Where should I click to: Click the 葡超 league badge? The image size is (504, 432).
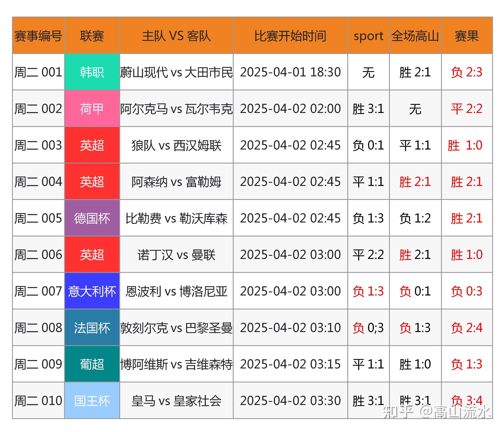click(92, 364)
